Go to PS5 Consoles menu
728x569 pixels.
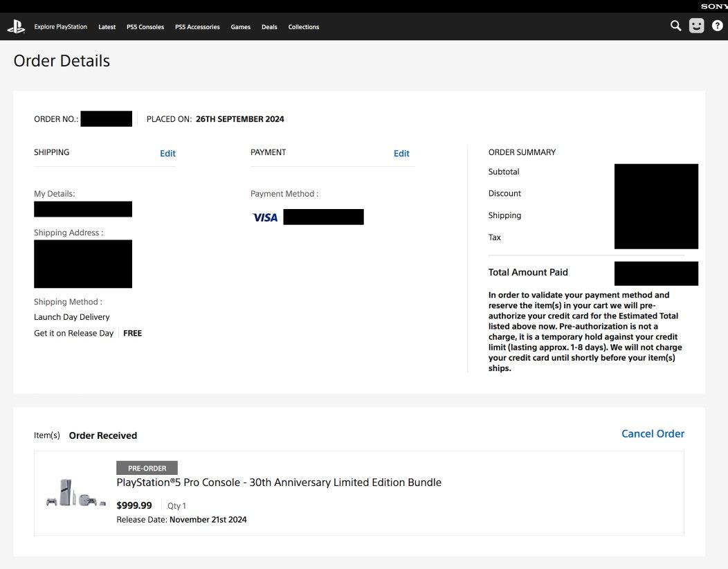click(145, 27)
